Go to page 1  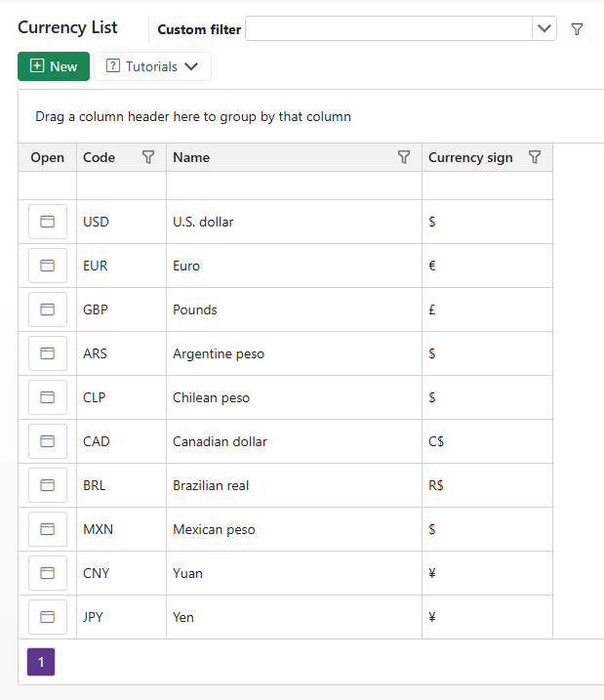(x=41, y=662)
